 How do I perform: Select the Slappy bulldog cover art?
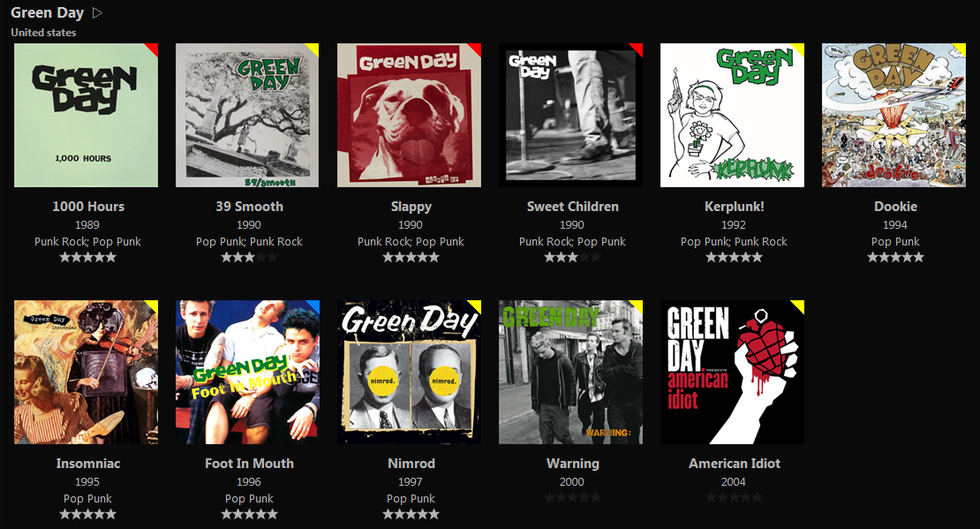click(410, 115)
